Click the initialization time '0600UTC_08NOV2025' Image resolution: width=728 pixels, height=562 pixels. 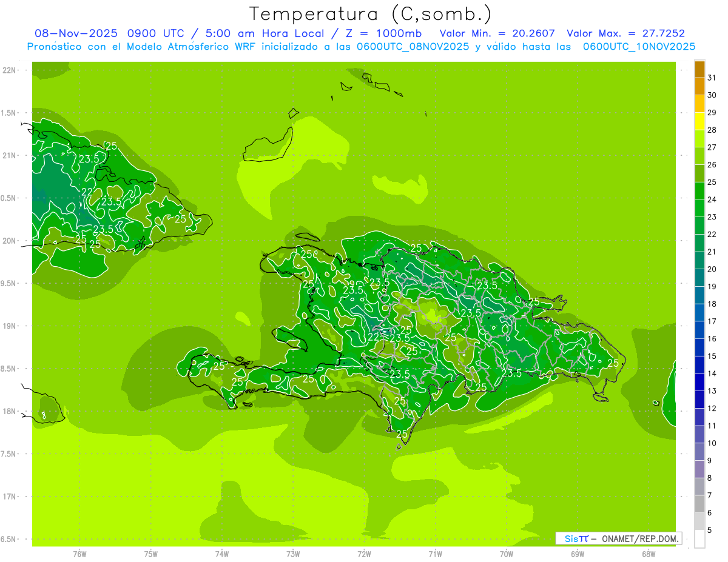(x=413, y=47)
